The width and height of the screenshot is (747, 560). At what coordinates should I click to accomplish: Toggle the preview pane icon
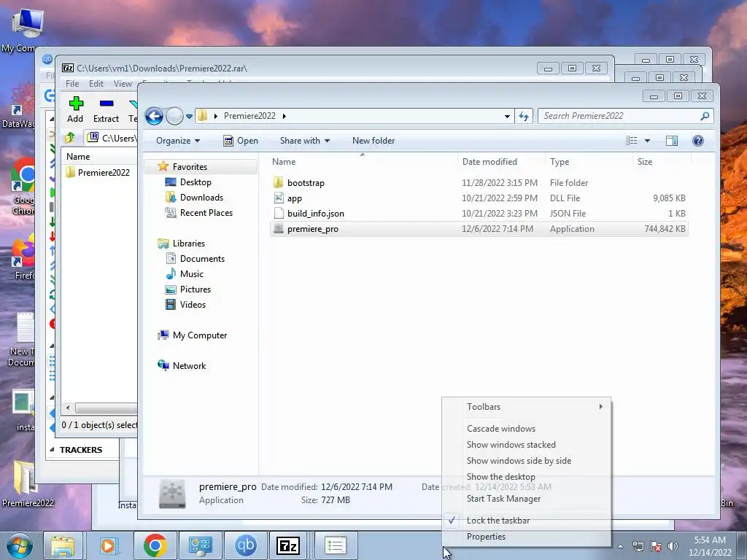tap(672, 141)
